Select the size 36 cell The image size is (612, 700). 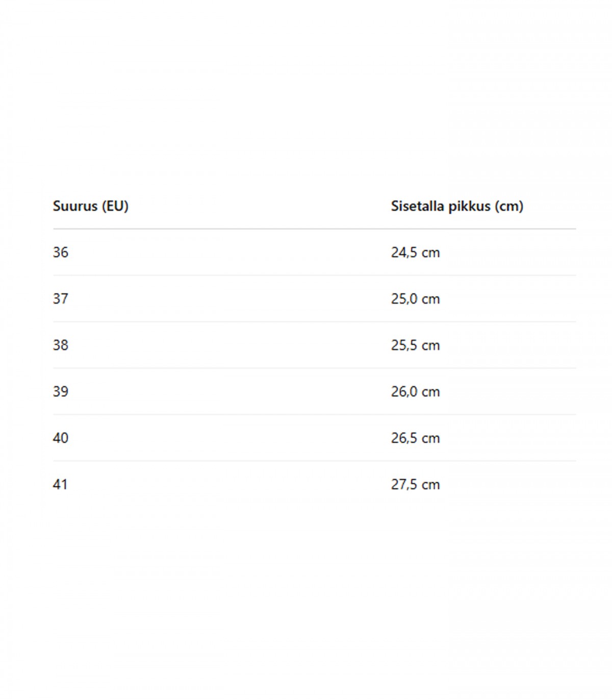point(61,253)
